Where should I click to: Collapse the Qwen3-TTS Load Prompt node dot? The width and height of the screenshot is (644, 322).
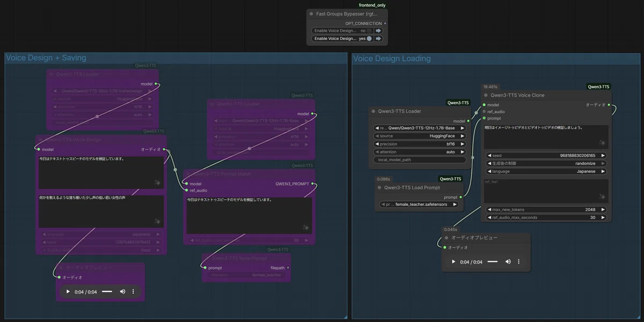pos(379,188)
